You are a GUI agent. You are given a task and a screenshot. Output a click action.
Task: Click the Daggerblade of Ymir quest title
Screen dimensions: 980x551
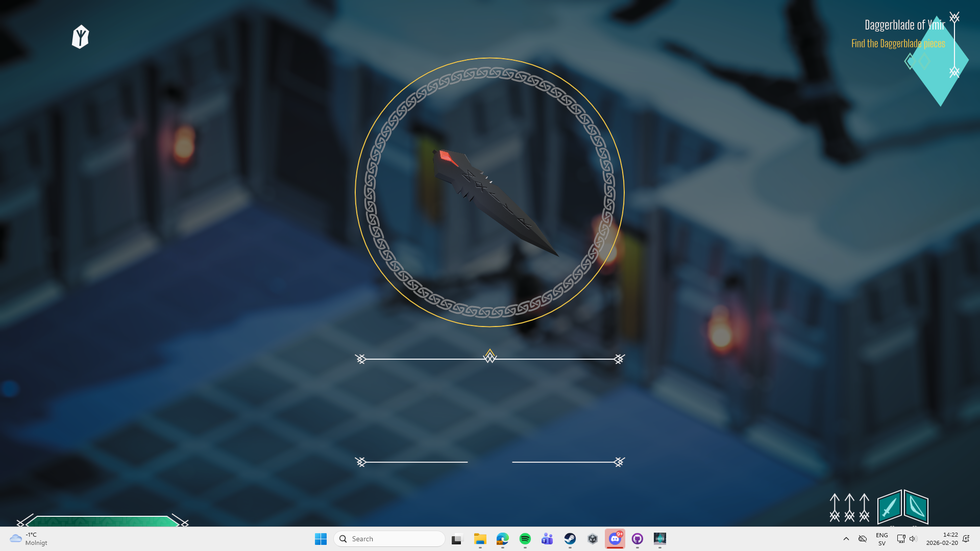[904, 25]
